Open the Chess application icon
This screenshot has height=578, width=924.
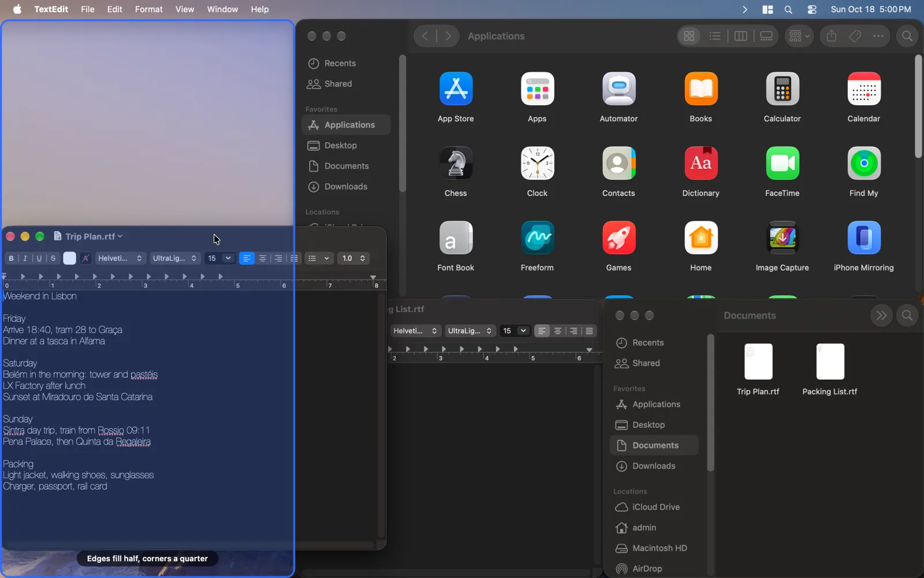pos(456,164)
